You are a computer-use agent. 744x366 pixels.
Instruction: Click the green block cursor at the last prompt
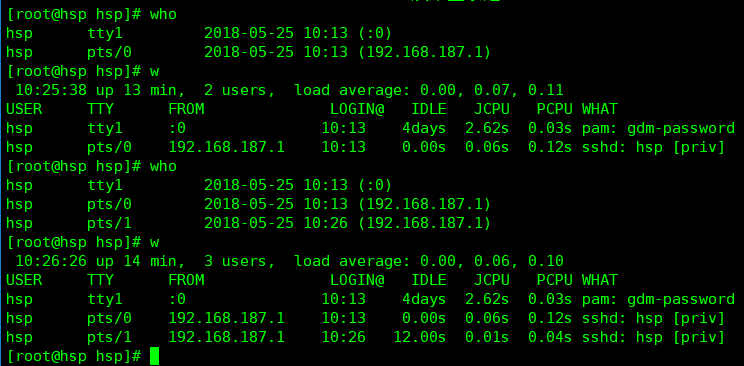[x=154, y=356]
